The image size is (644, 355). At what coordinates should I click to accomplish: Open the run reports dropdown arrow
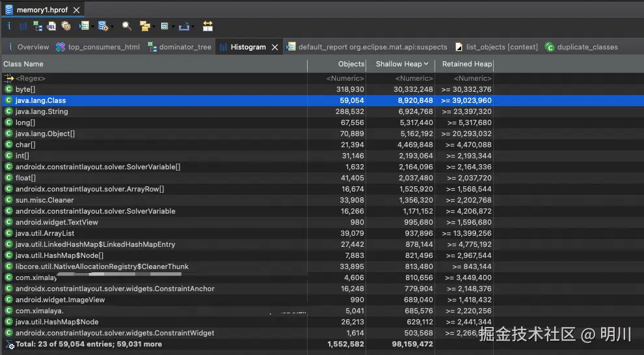coord(94,27)
